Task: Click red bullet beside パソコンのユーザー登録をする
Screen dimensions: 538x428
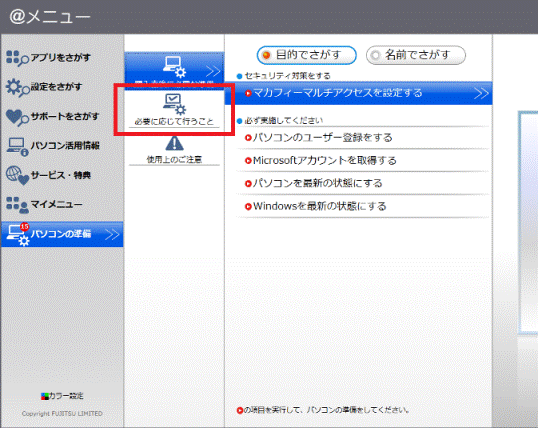Action: pyautogui.click(x=248, y=138)
